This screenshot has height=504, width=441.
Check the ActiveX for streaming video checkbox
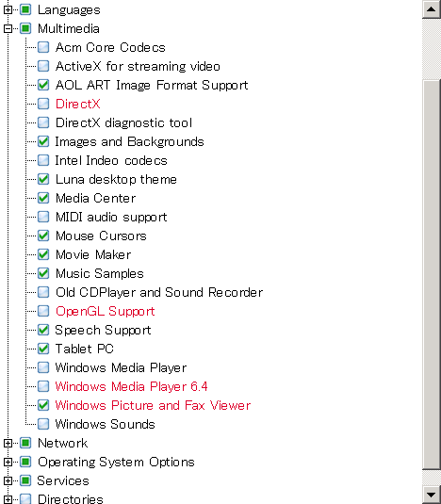43,66
